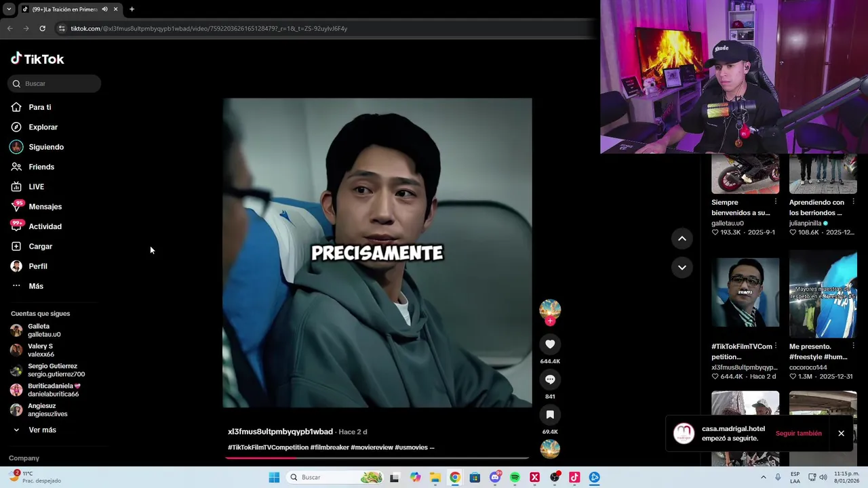
Task: Open the TikTok logo home link
Action: 37,59
